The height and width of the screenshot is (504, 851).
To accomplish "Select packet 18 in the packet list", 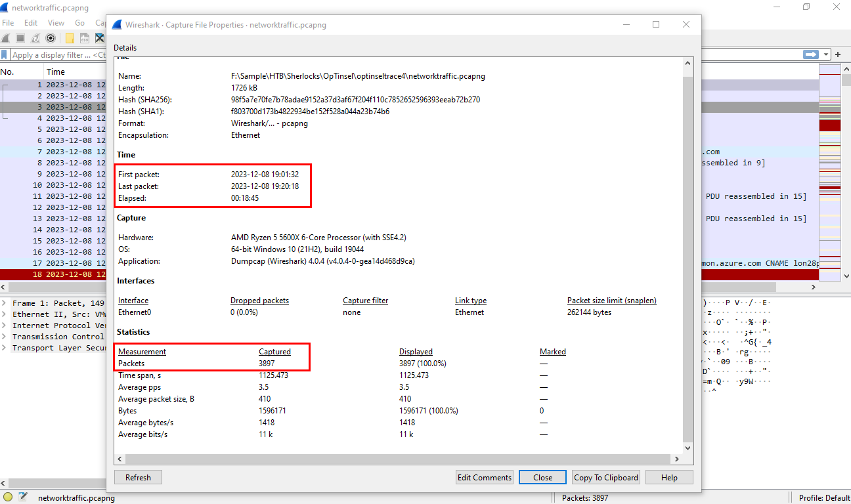I will click(53, 274).
